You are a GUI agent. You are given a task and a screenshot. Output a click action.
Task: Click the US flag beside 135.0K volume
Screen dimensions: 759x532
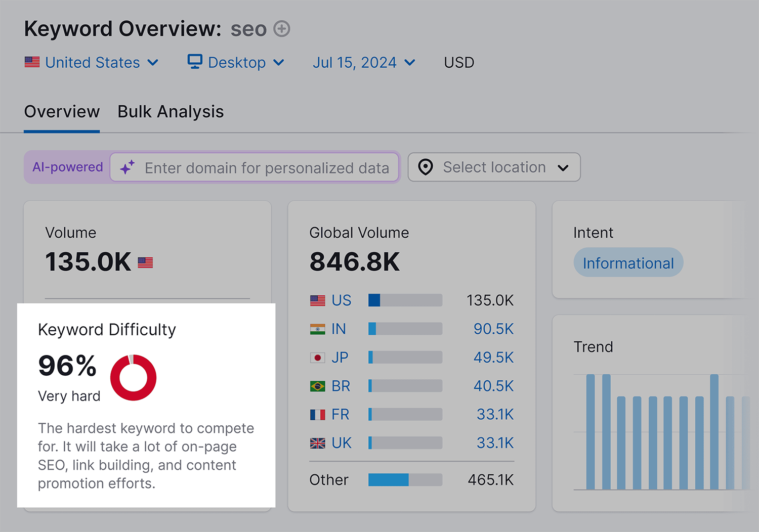pos(145,262)
